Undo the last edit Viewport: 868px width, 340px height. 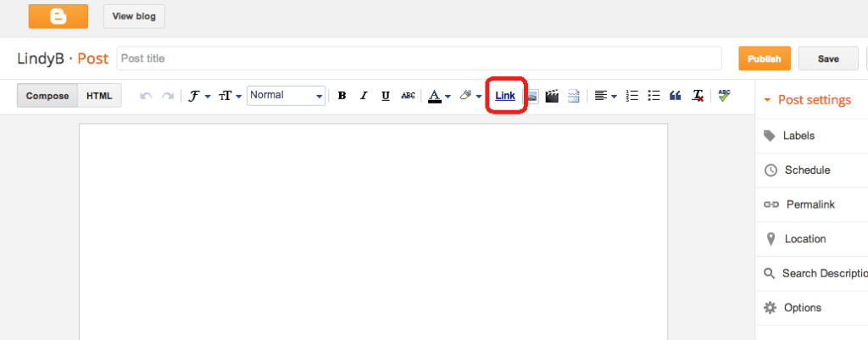click(146, 96)
